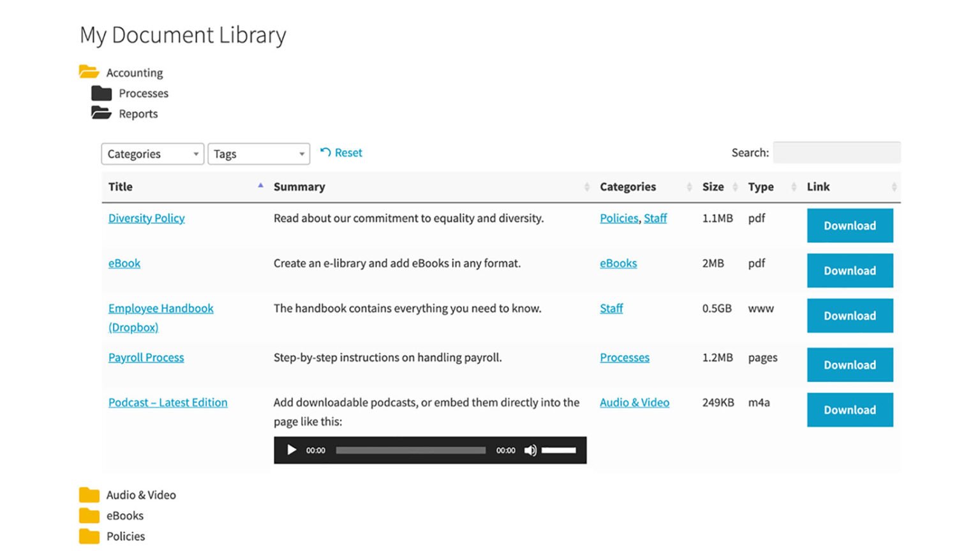Open the Processes subfolder icon
Screen dimensions: 980x551
coord(101,92)
